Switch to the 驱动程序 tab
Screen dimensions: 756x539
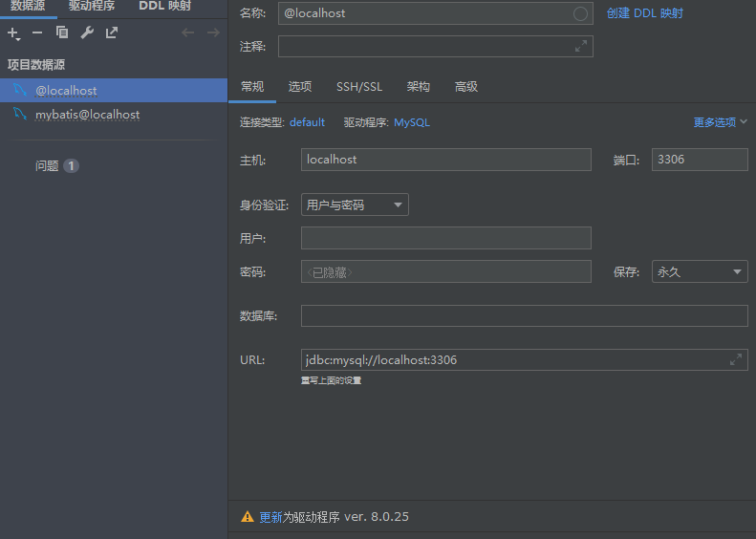click(x=92, y=7)
